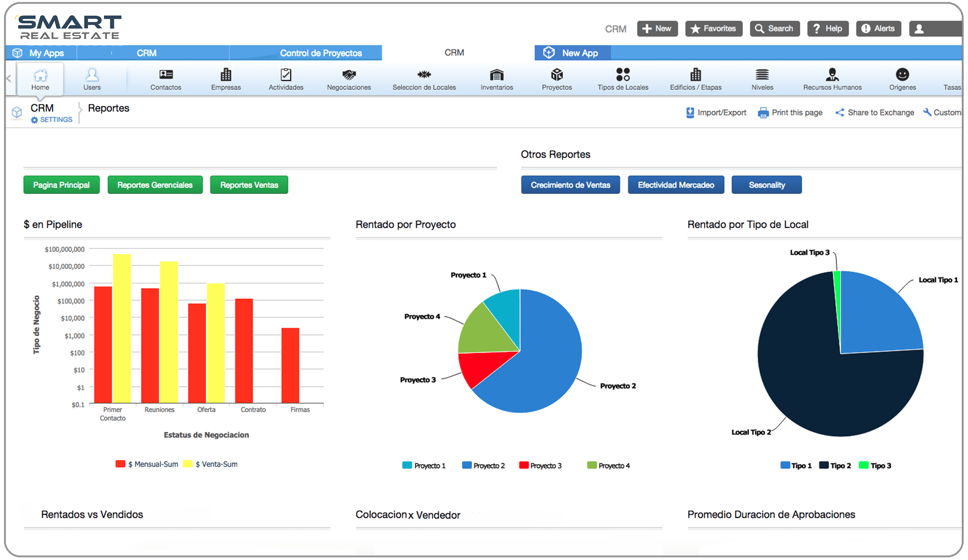Click the Proyecto 4 legend swatch
The width and height of the screenshot is (968, 560).
pos(591,465)
